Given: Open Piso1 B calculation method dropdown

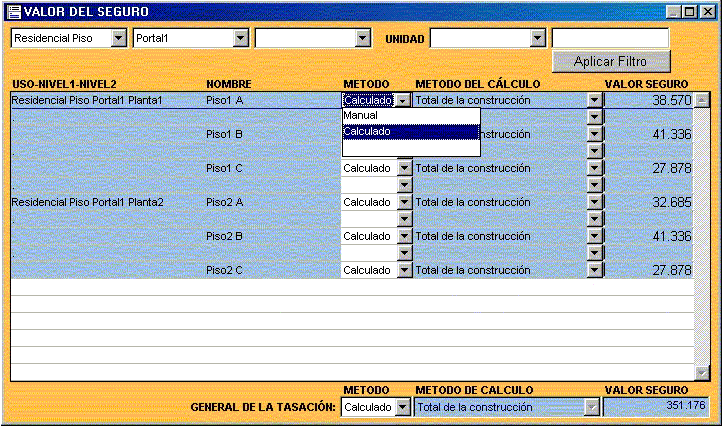Looking at the screenshot, I should point(594,134).
